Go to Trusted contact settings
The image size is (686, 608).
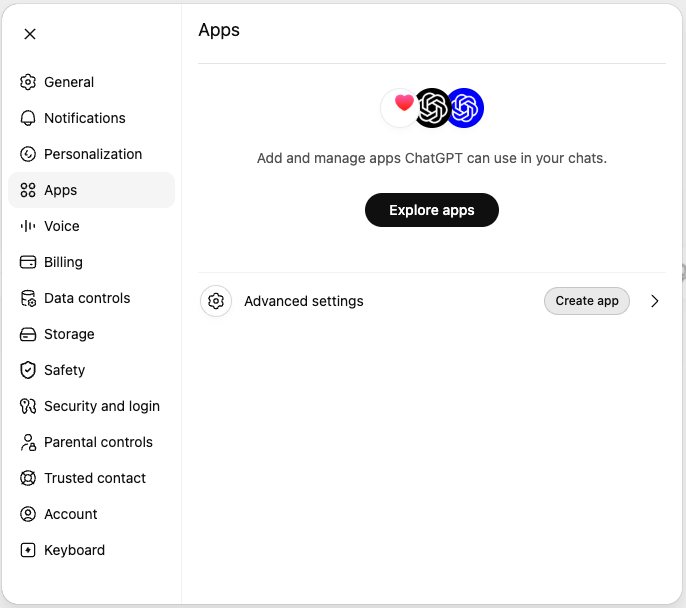[x=91, y=478]
